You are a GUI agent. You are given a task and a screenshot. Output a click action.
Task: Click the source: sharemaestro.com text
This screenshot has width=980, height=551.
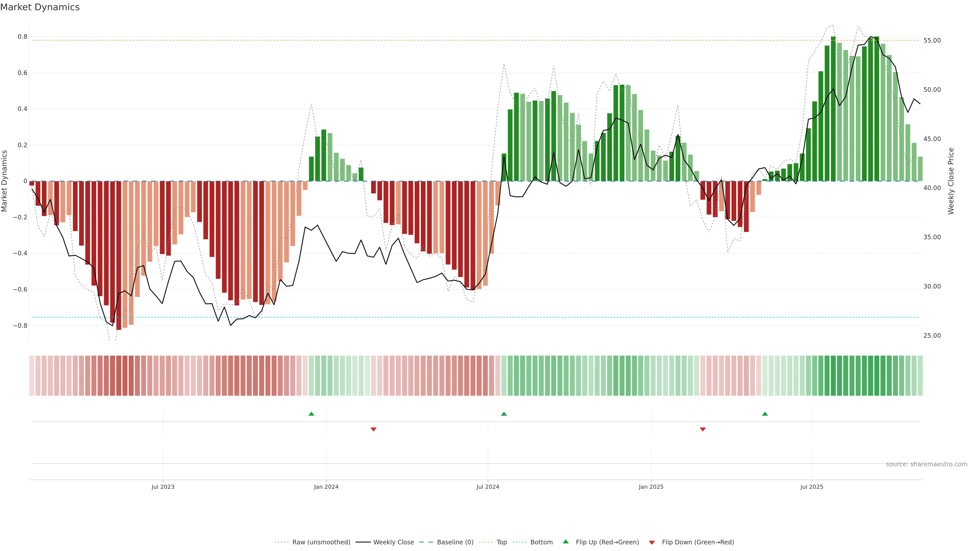(x=926, y=464)
